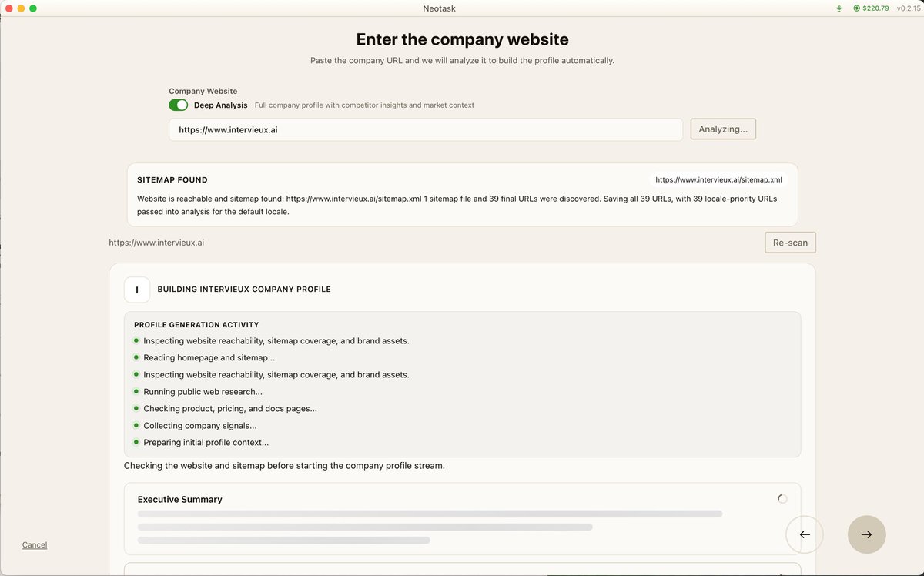Click the back arrow navigation button
This screenshot has height=576, width=924.
pyautogui.click(x=805, y=534)
